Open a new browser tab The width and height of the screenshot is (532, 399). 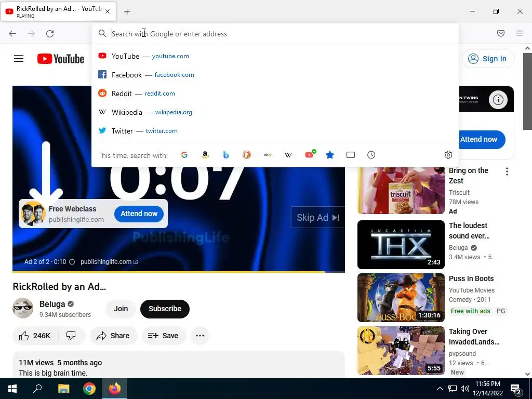(x=127, y=12)
